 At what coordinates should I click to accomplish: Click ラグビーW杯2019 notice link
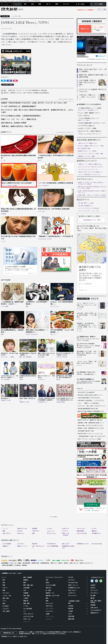[84, 116]
